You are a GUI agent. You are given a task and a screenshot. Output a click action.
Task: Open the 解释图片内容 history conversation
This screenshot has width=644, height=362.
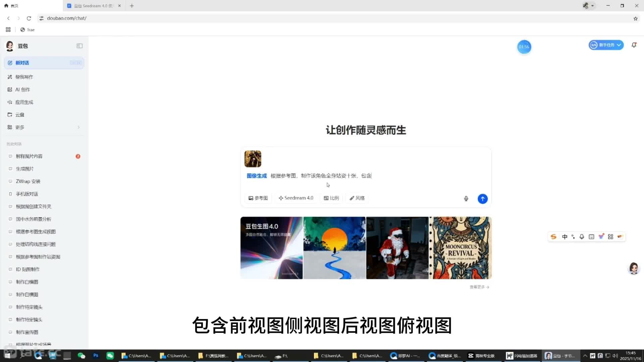tap(29, 156)
